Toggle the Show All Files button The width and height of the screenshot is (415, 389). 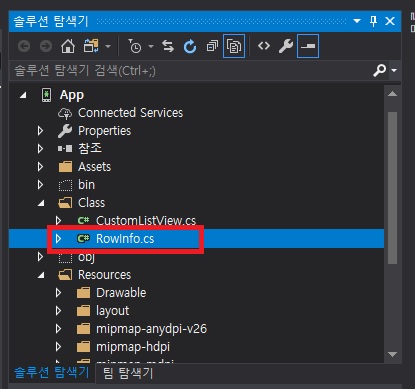pyautogui.click(x=234, y=46)
